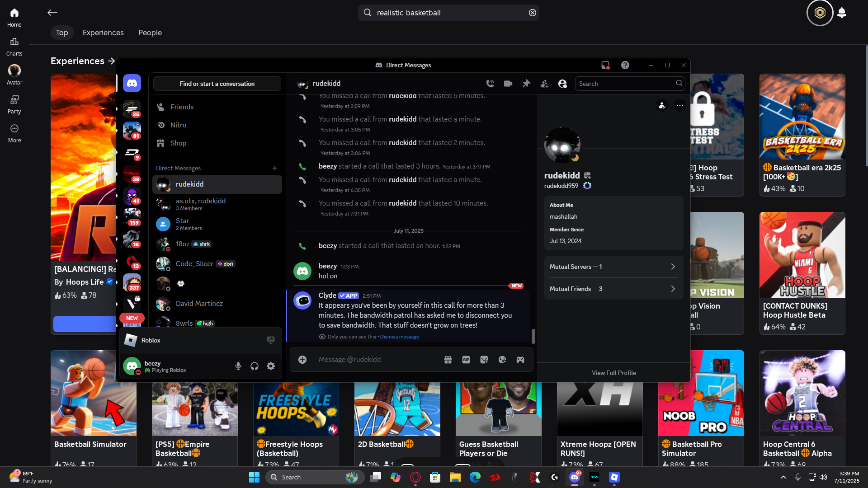Open pinned messages in Discord
This screenshot has height=488, width=868.
[526, 84]
